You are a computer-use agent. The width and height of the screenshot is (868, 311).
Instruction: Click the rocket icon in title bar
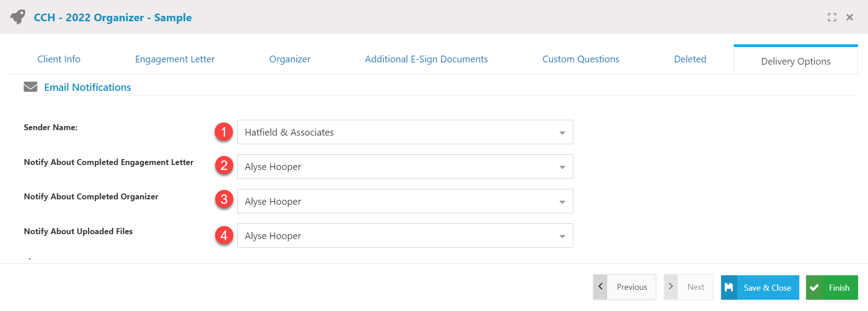click(18, 17)
